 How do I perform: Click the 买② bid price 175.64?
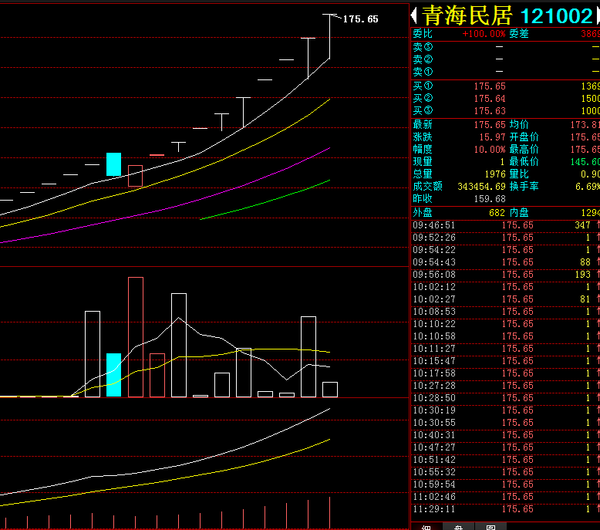point(489,98)
